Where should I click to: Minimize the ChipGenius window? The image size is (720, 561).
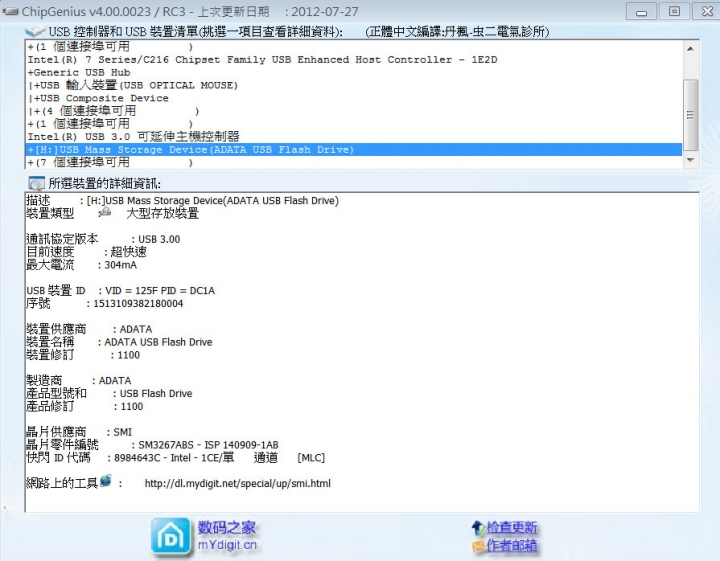point(641,11)
